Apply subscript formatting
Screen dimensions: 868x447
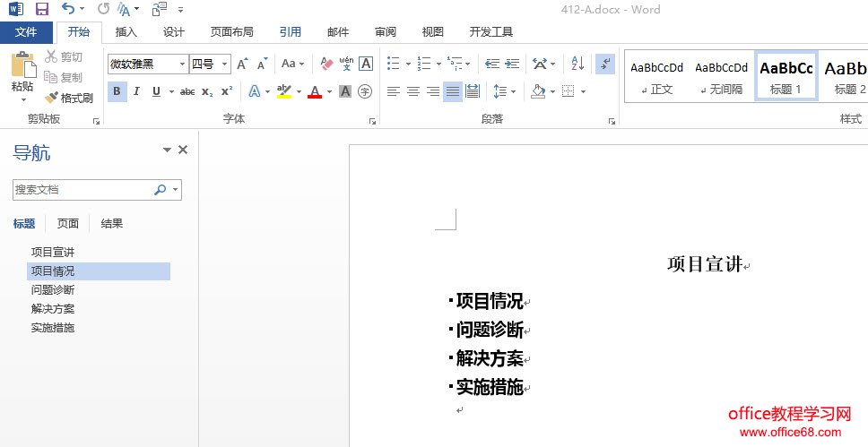coord(207,91)
